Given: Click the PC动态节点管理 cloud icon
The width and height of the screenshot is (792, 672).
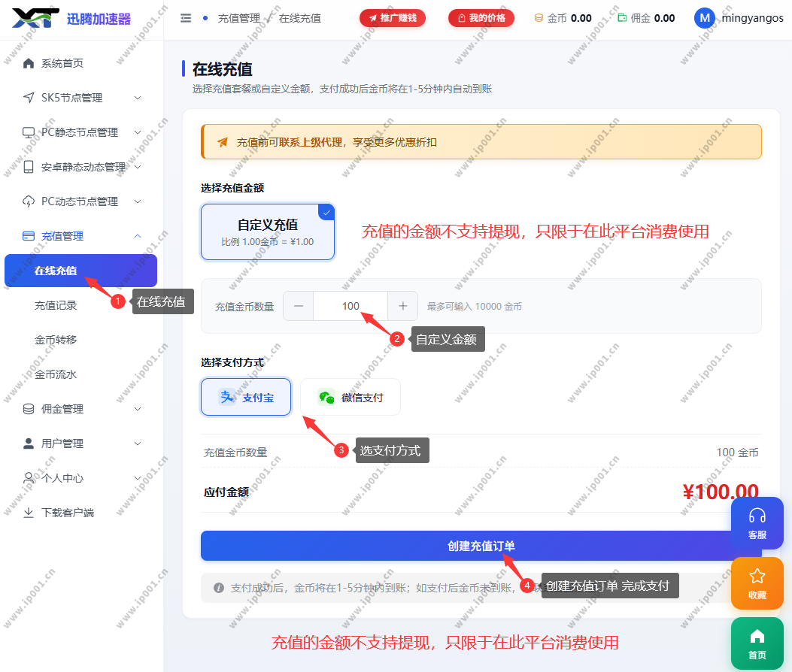Looking at the screenshot, I should pos(29,201).
